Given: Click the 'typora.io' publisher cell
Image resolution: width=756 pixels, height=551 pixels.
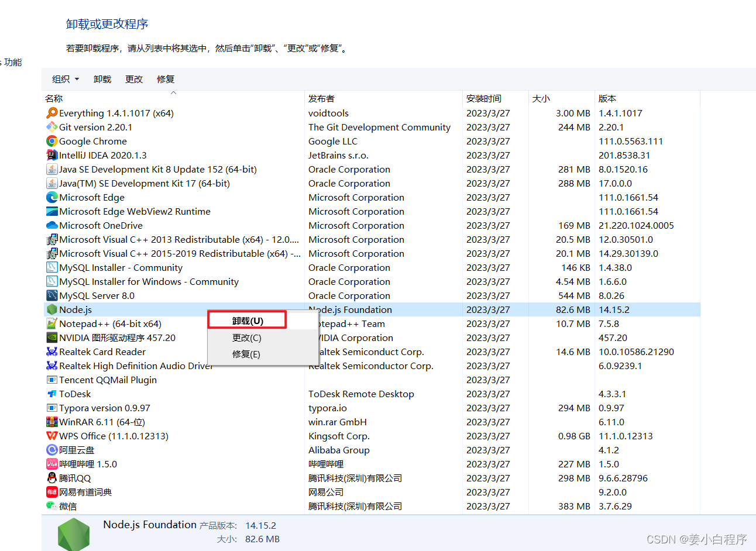Looking at the screenshot, I should [x=328, y=408].
